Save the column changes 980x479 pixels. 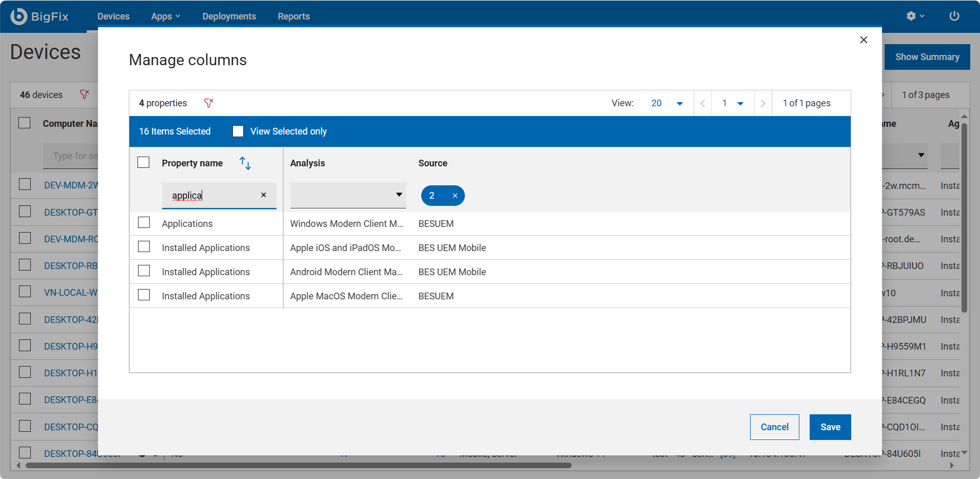[x=830, y=427]
